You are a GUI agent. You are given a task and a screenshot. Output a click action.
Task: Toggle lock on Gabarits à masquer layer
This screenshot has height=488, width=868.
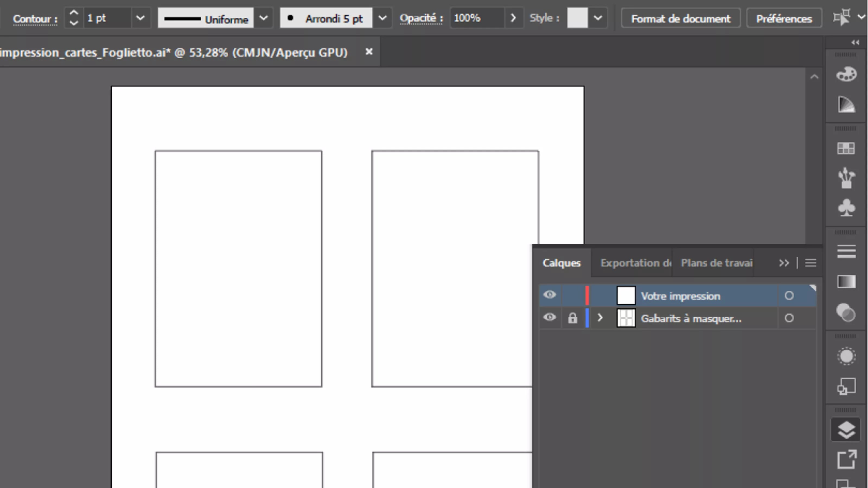point(572,317)
